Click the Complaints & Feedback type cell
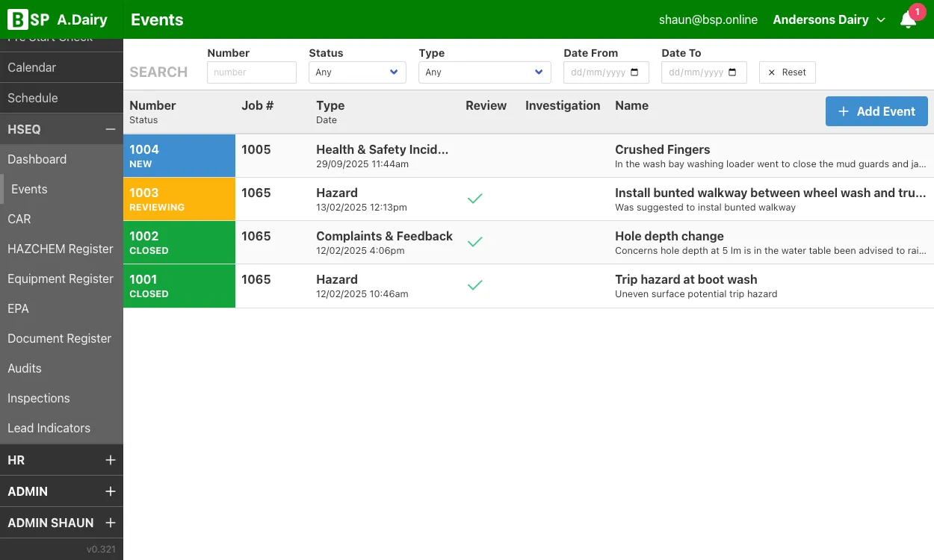 384,236
